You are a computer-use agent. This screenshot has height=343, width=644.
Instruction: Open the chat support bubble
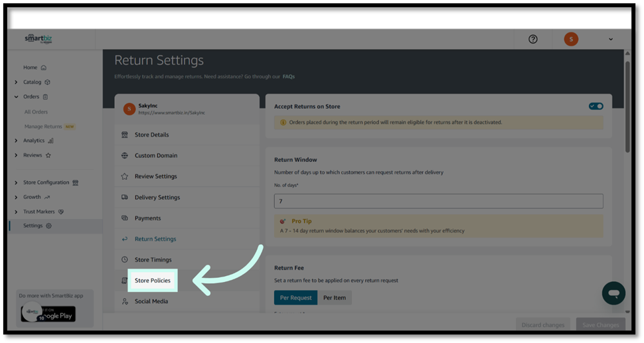coord(613,293)
